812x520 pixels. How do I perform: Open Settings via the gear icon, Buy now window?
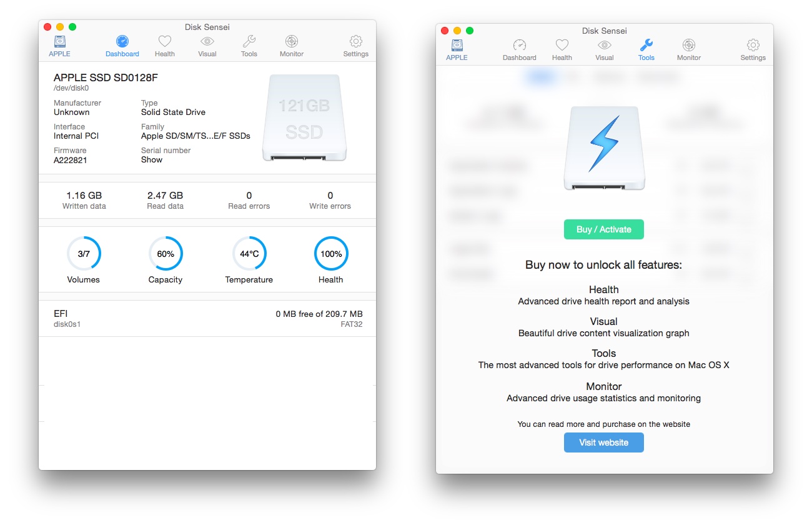[753, 46]
